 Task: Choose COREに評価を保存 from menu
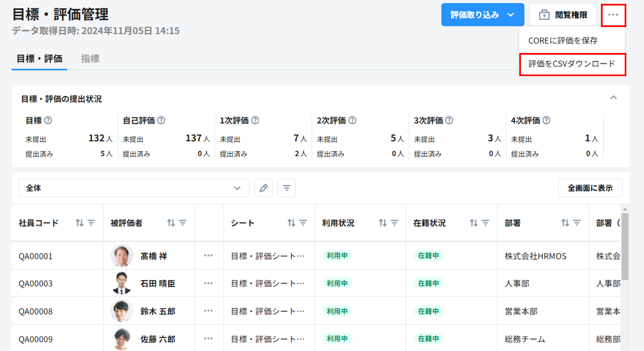pos(563,40)
